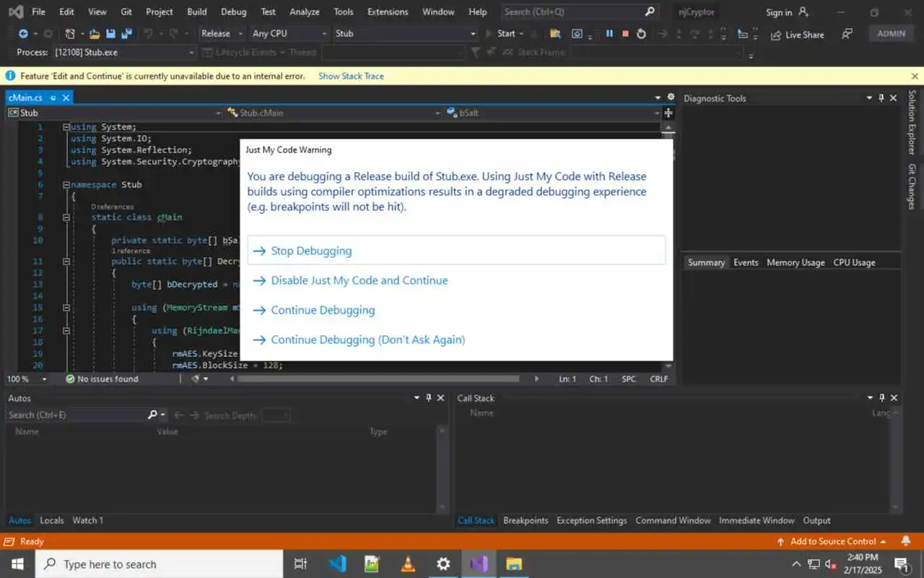This screenshot has width=924, height=578.
Task: Open the Release configuration dropdown
Action: pyautogui.click(x=221, y=33)
